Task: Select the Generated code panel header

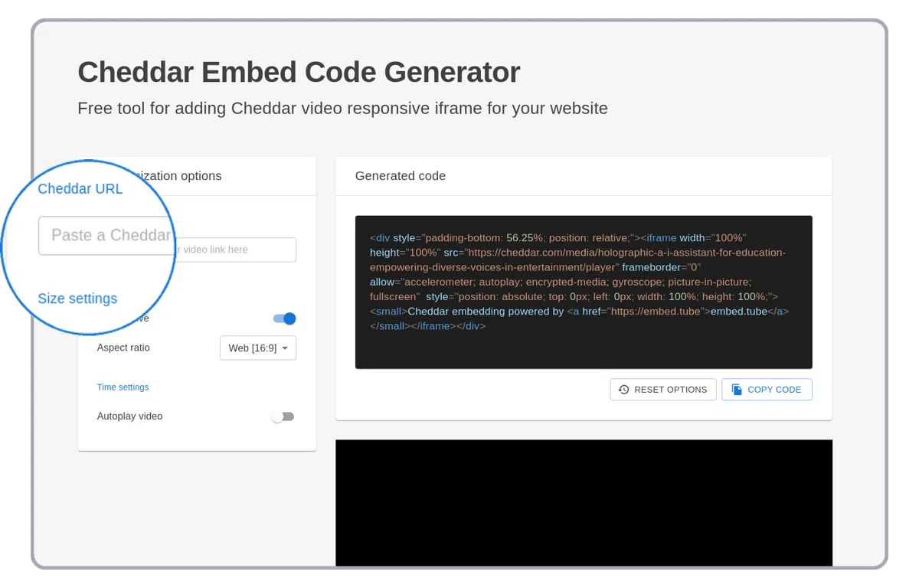Action: (x=401, y=176)
